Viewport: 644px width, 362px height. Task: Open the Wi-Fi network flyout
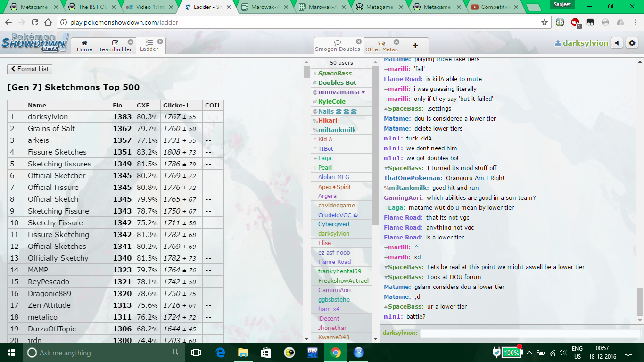[x=552, y=353]
